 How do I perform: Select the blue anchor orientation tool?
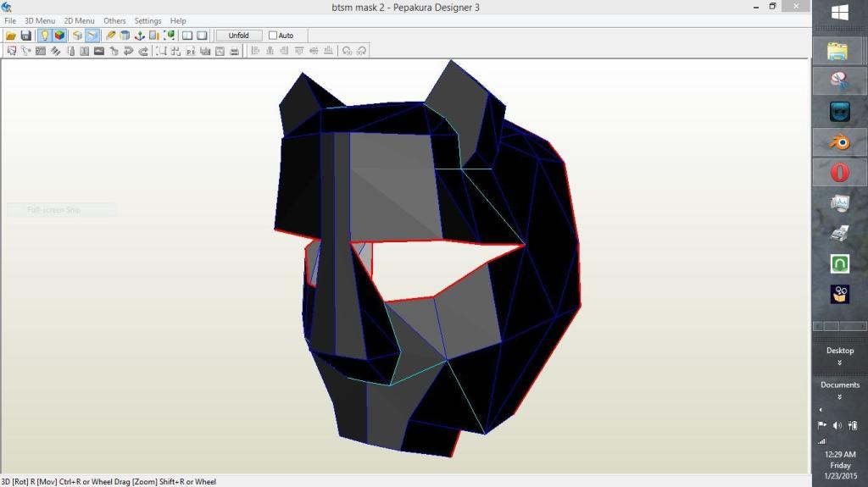[x=140, y=36]
